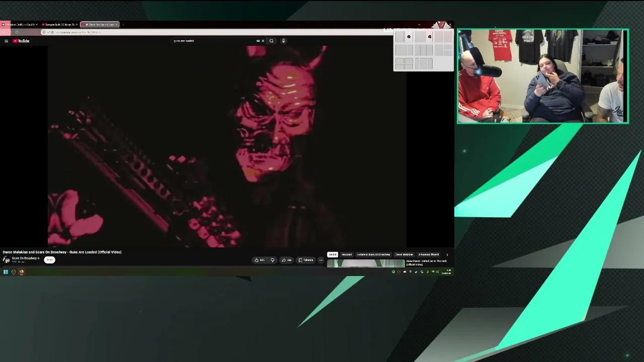
Task: Open a new browser tab
Action: (x=123, y=24)
